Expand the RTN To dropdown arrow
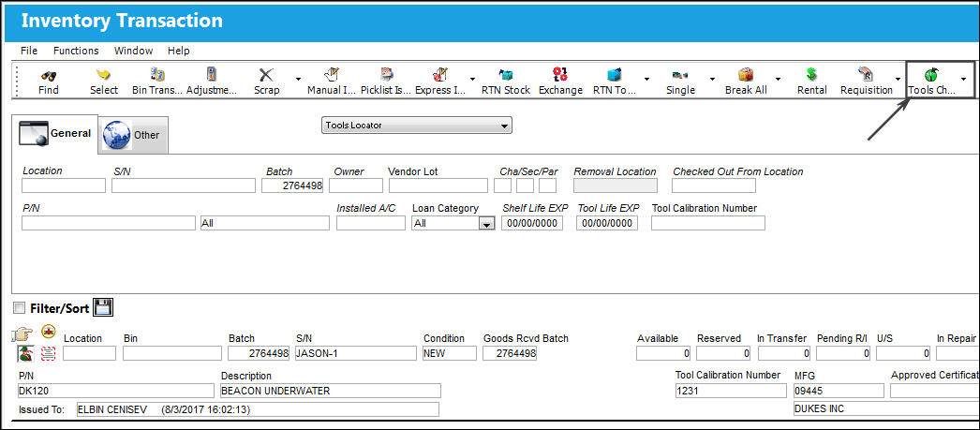 click(646, 79)
